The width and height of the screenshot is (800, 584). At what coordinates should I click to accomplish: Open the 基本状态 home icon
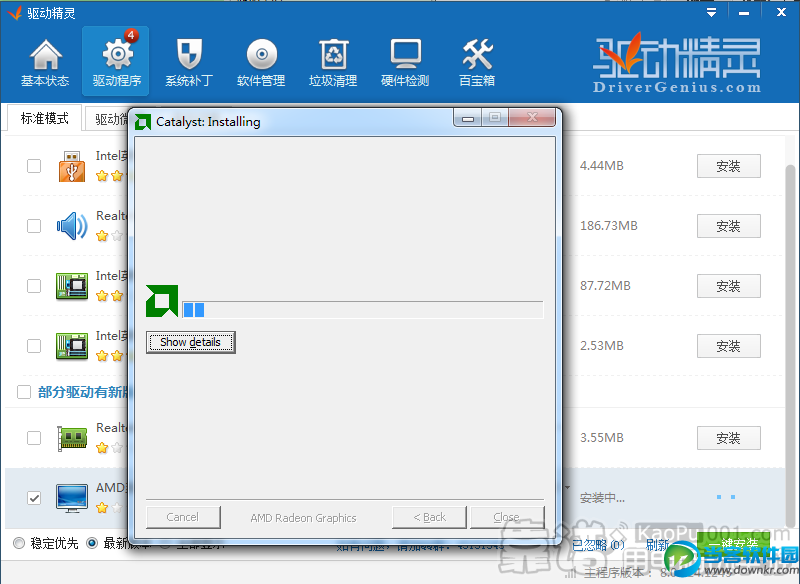(x=45, y=55)
